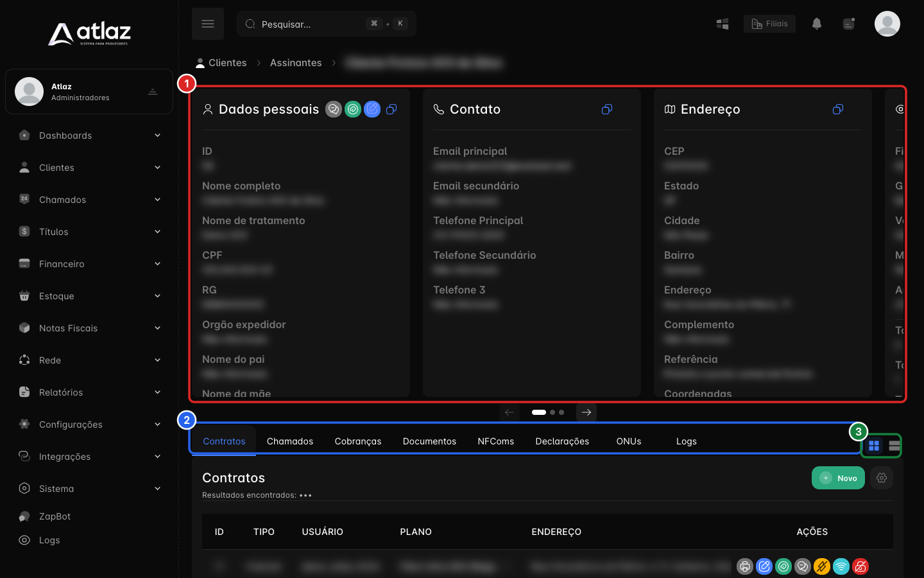
Task: Click the red block icon in the contract row
Action: (860, 566)
